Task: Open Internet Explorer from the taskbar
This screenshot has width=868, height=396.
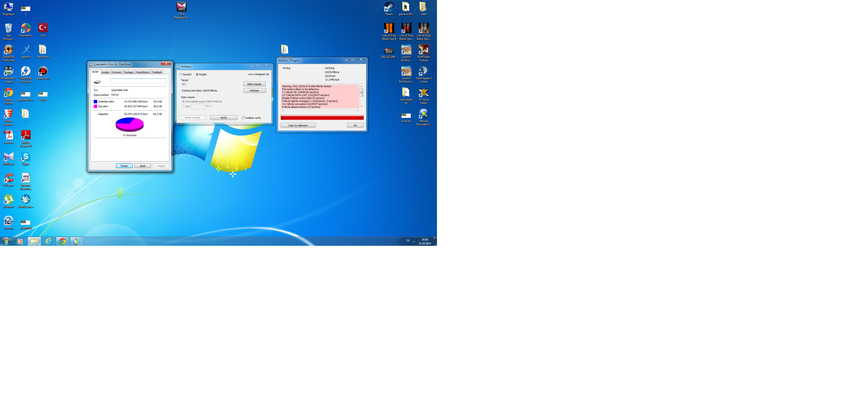Action: click(48, 241)
